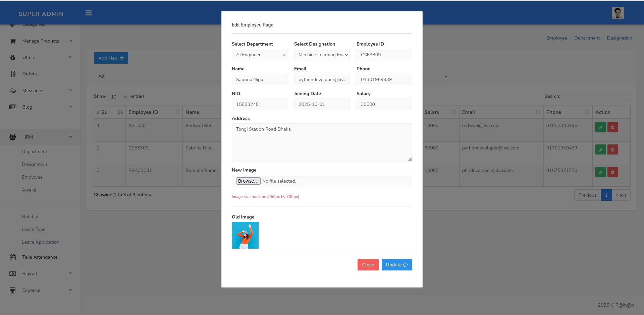Screen dimensions: 644x315
Task: Sort table by Salary column
Action: (x=440, y=112)
